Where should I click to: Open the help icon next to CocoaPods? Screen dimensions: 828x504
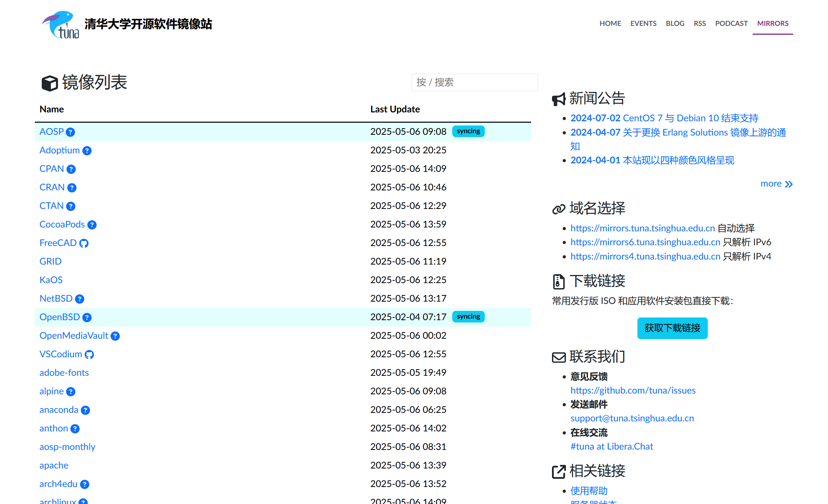tap(92, 225)
